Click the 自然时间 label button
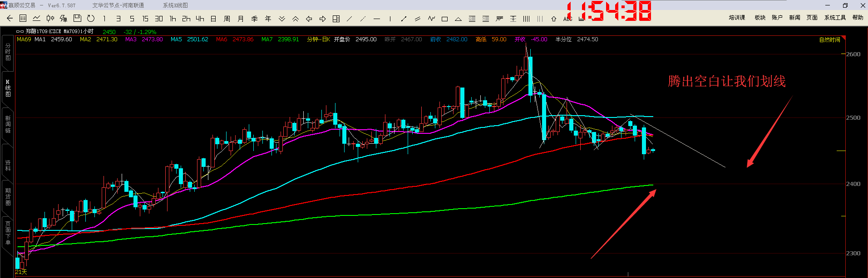 829,40
